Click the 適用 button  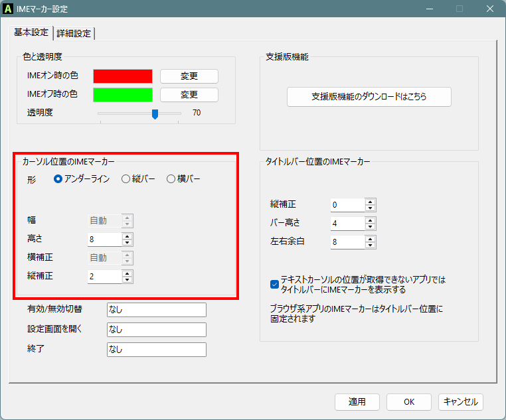click(357, 402)
